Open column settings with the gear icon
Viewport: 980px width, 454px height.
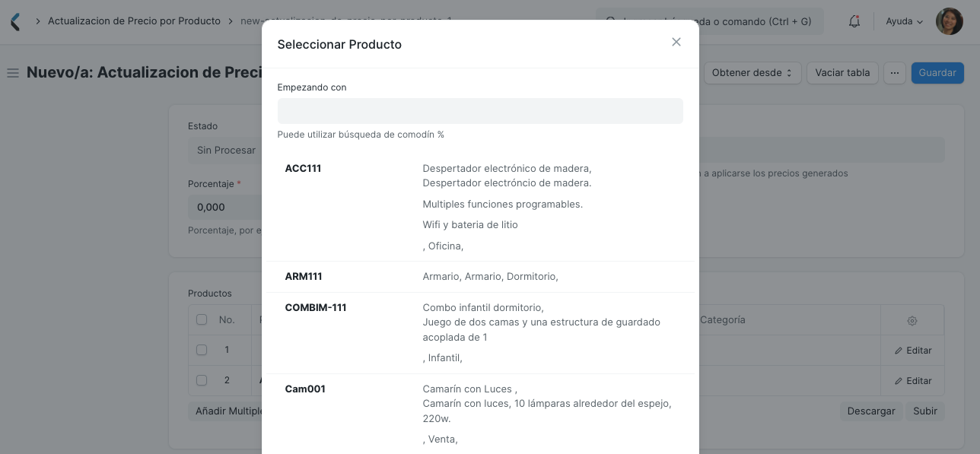click(912, 320)
